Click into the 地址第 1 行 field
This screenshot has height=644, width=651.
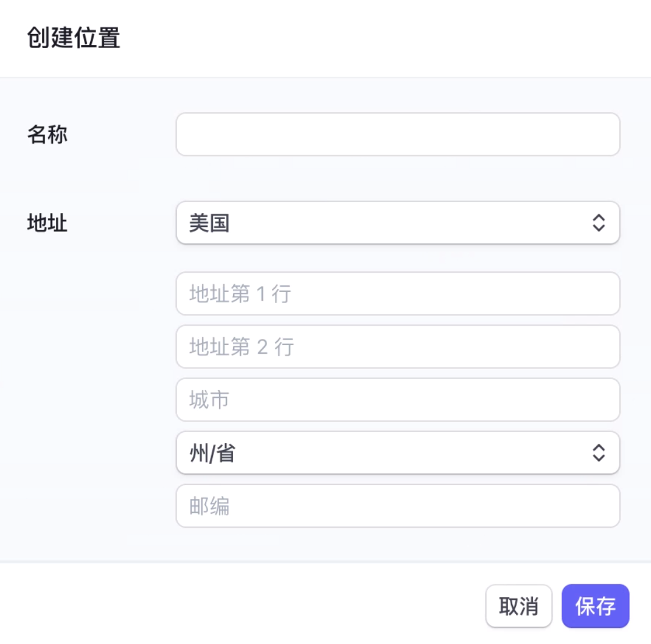point(398,294)
